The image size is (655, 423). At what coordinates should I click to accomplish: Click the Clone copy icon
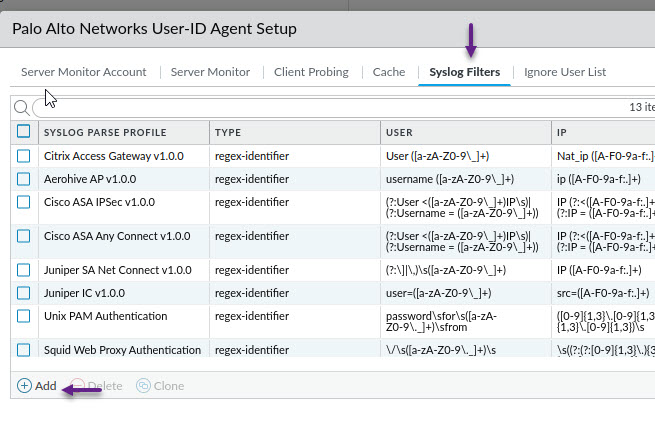(x=143, y=385)
